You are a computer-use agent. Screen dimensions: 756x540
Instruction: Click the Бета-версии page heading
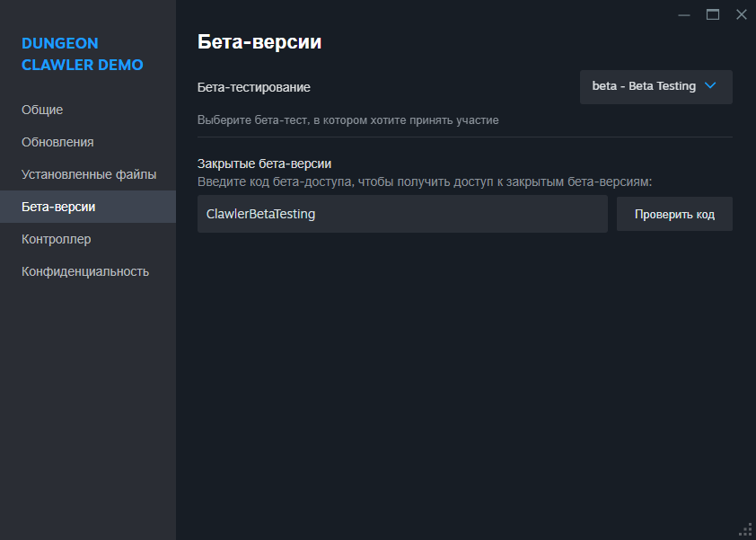point(259,42)
